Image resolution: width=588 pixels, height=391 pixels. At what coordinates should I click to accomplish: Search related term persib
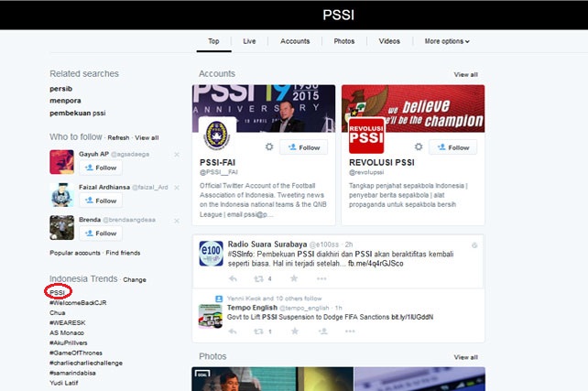(60, 89)
